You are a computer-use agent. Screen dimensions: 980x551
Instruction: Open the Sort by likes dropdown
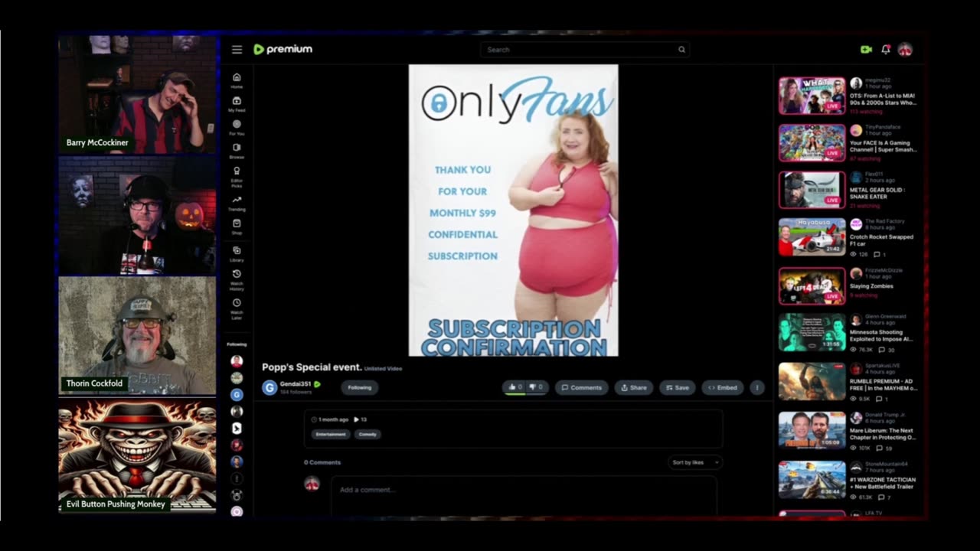click(695, 462)
